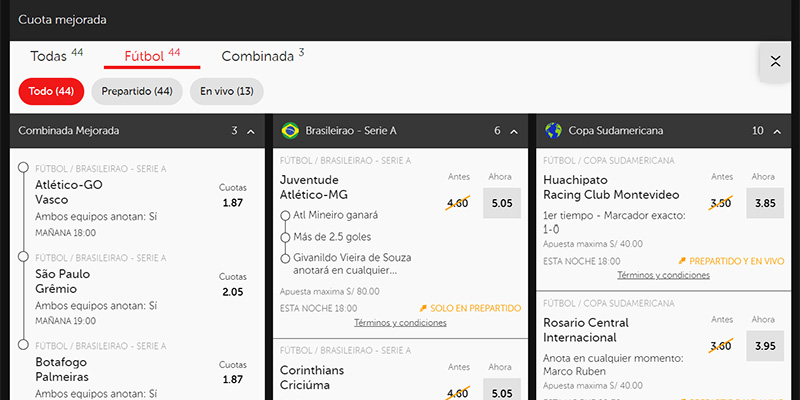
Task: Click the Botafogo Palmeiras match name
Action: (62, 370)
